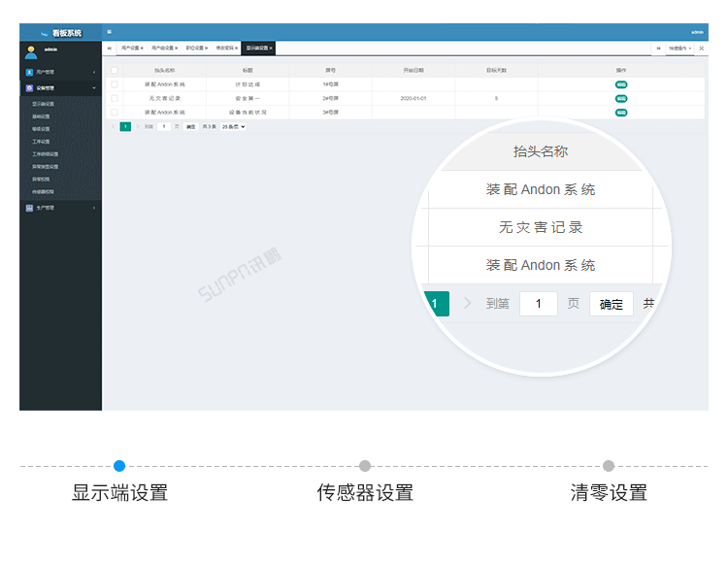Click the 生产管理 sidebar icon
This screenshot has height=563, width=728.
(29, 208)
